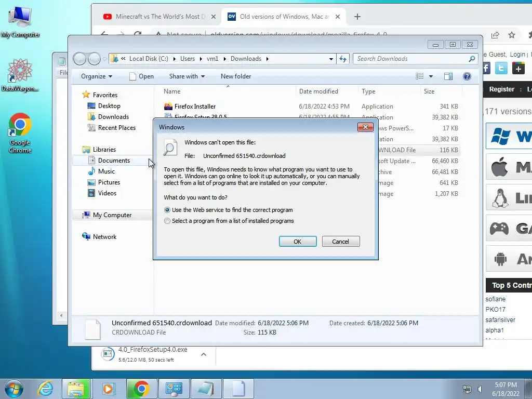
Task: Open the Videos library
Action: (102, 193)
